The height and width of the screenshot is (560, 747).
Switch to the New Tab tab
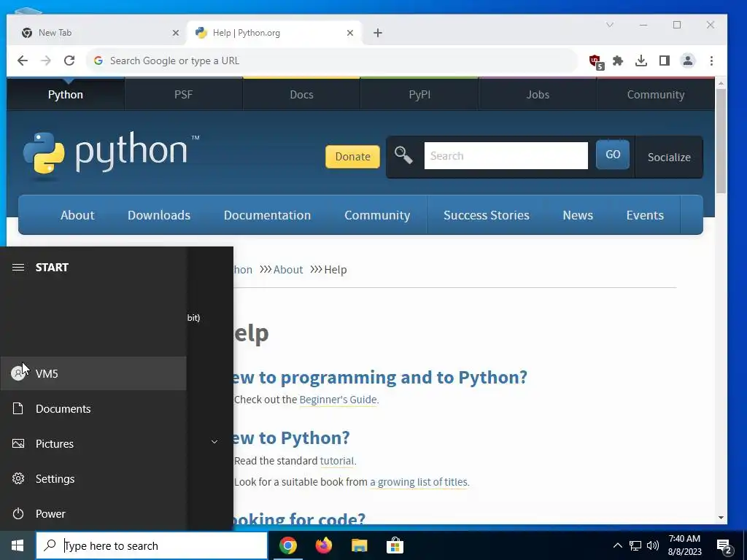point(98,33)
